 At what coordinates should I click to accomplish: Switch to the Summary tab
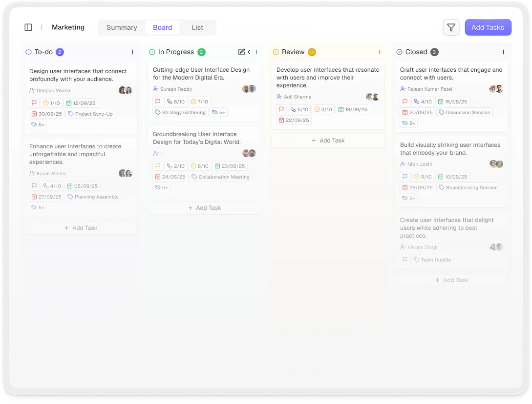122,27
